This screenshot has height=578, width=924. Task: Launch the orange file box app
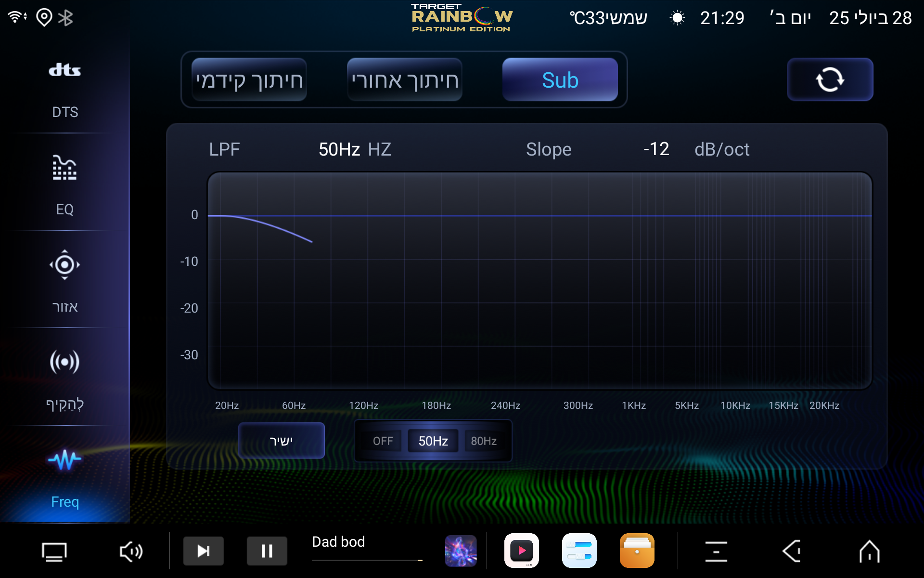[637, 551]
